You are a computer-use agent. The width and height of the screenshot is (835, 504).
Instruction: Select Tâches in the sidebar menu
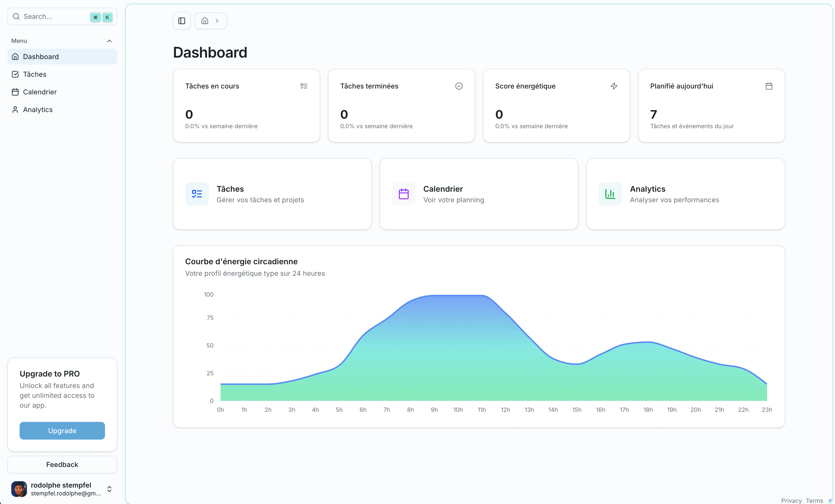[x=35, y=74]
